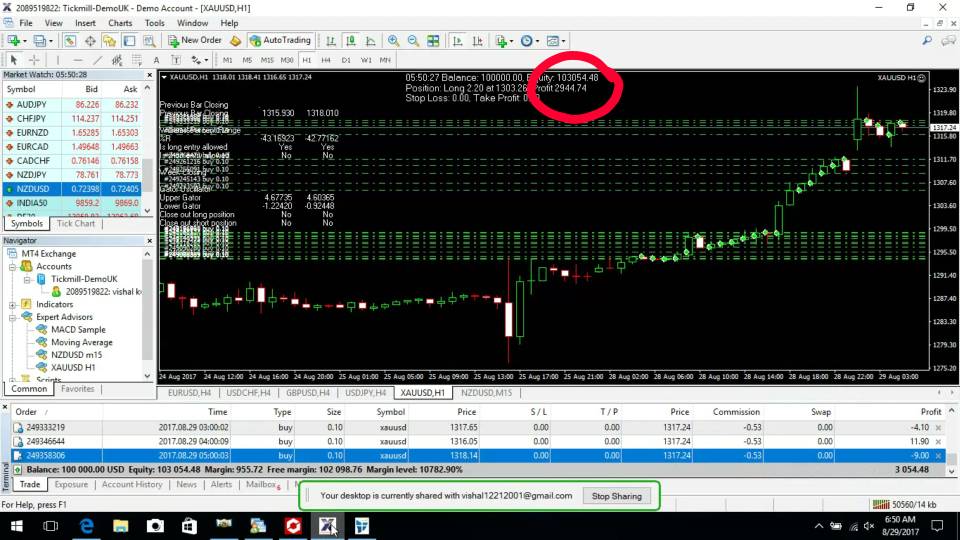Switch to D1 timeframe
Image resolution: width=960 pixels, height=540 pixels.
pos(346,60)
